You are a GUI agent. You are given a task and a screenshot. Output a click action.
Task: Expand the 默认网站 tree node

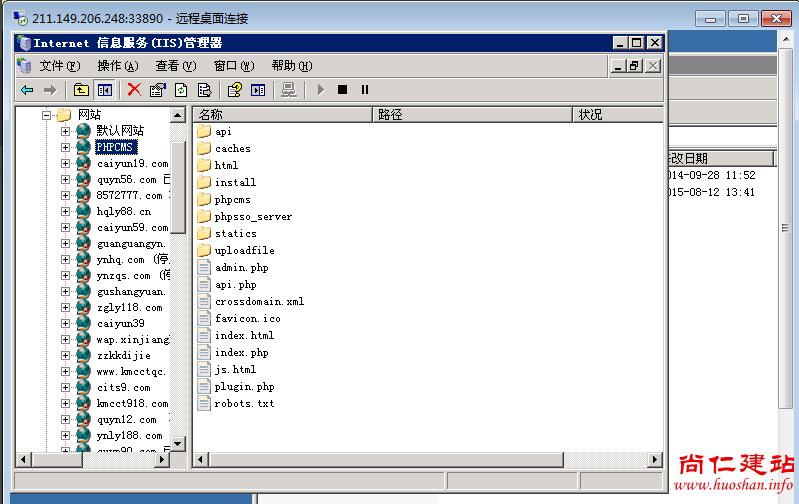(66, 131)
